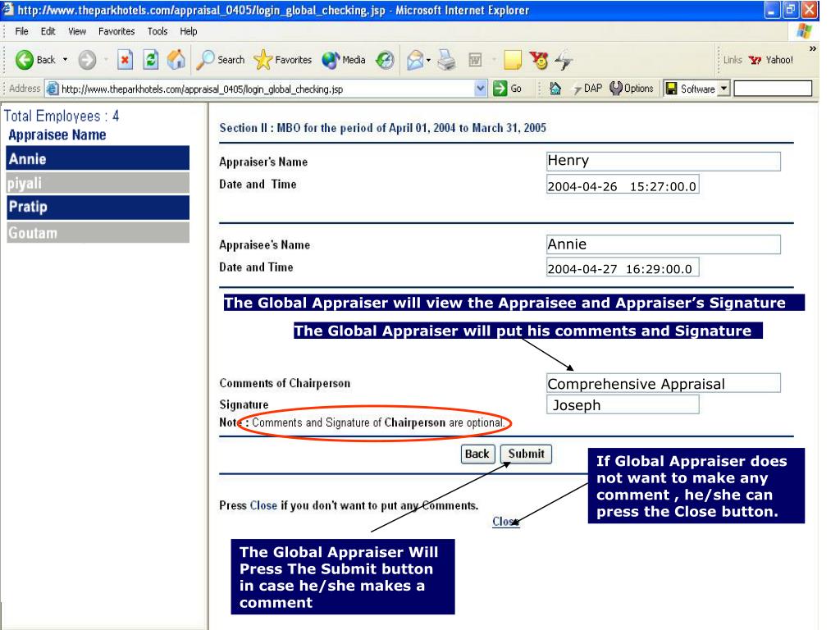Viewport: 840px width, 630px height.
Task: Click the Forward navigation arrow icon
Action: 87,60
